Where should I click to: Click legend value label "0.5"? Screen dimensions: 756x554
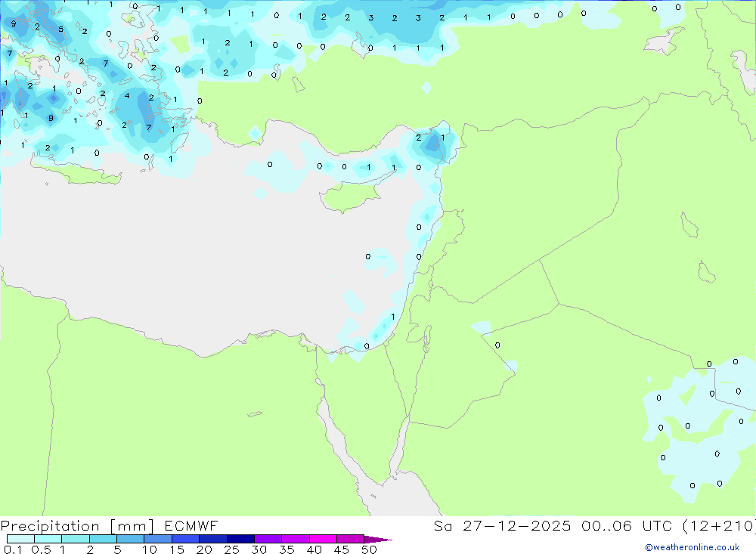pos(41,549)
